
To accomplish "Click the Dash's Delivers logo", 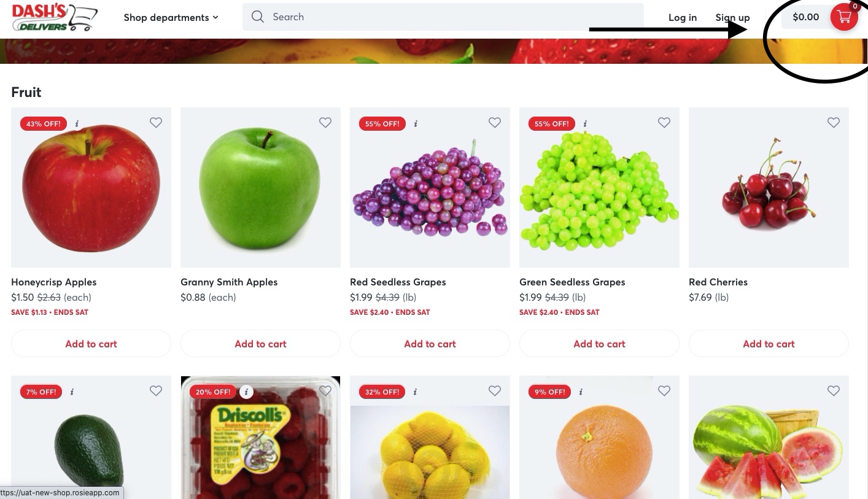I will (55, 17).
